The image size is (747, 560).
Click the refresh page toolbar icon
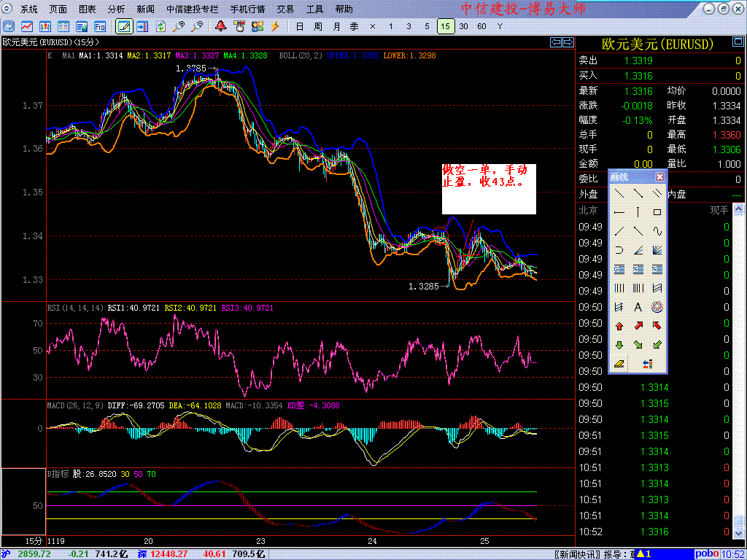pos(160,26)
